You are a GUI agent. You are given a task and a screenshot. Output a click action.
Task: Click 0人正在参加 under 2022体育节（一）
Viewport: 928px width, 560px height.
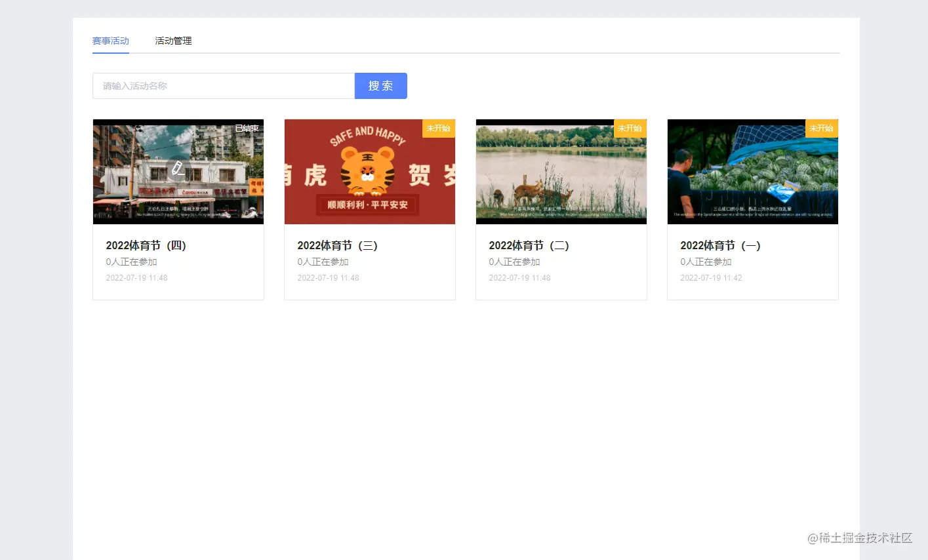[706, 262]
